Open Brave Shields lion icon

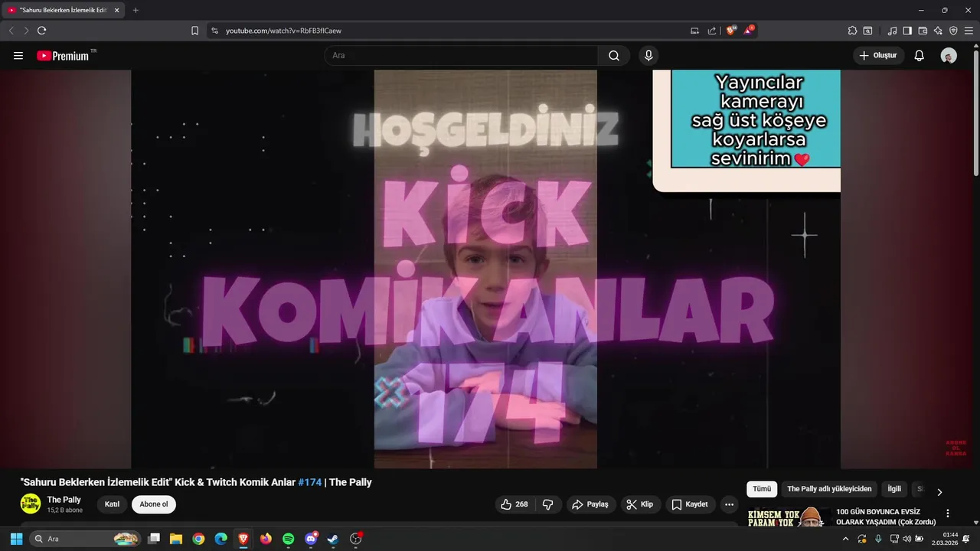tap(731, 31)
